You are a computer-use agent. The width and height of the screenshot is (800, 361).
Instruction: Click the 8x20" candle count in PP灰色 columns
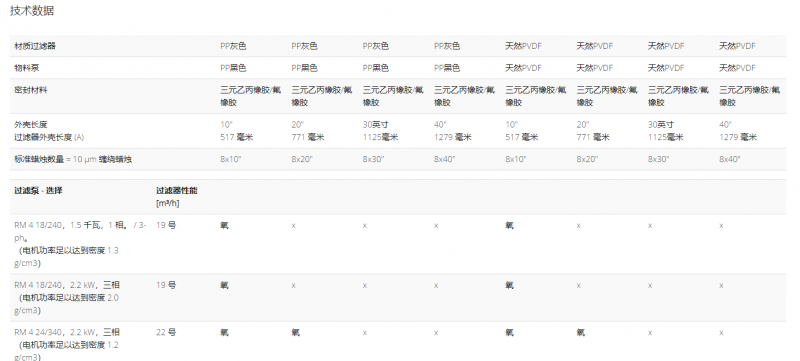pyautogui.click(x=302, y=159)
